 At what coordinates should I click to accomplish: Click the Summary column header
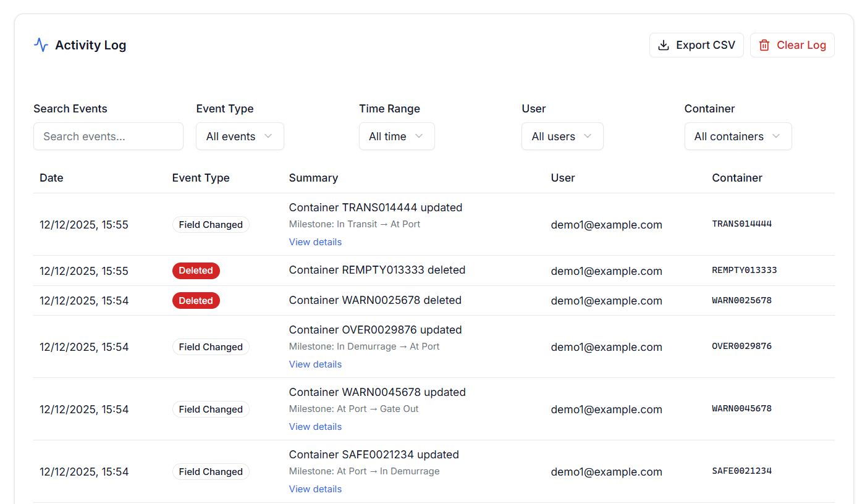[x=313, y=178]
